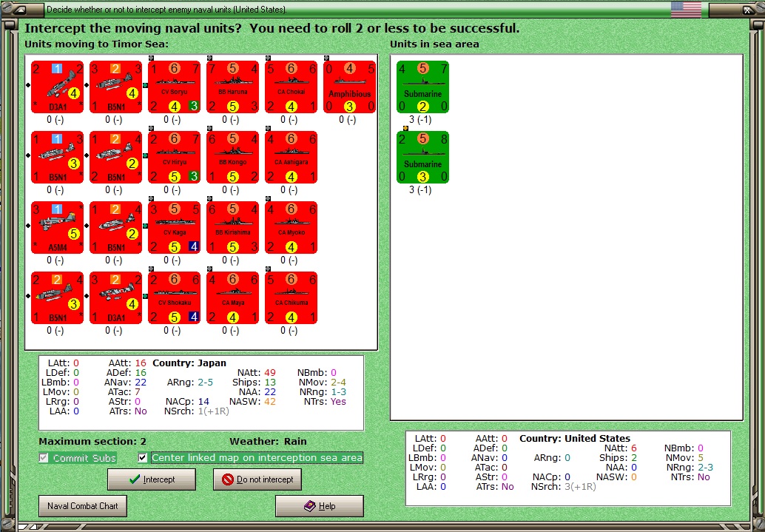Select the CA Chikuma cruiser unit
Image resolution: width=765 pixels, height=532 pixels.
[291, 297]
